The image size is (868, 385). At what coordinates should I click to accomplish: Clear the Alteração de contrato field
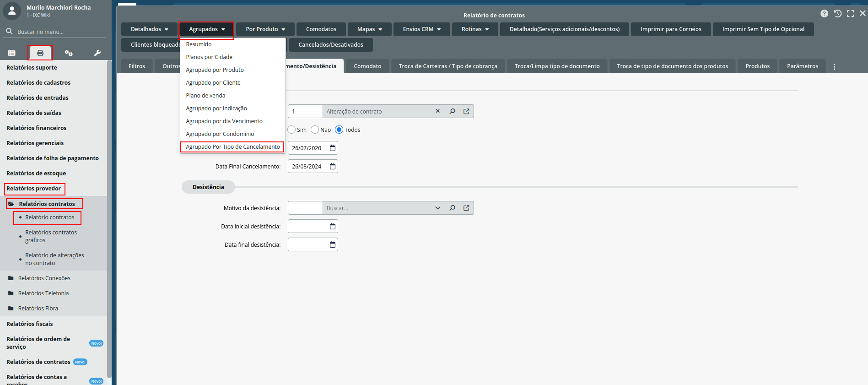(x=438, y=111)
